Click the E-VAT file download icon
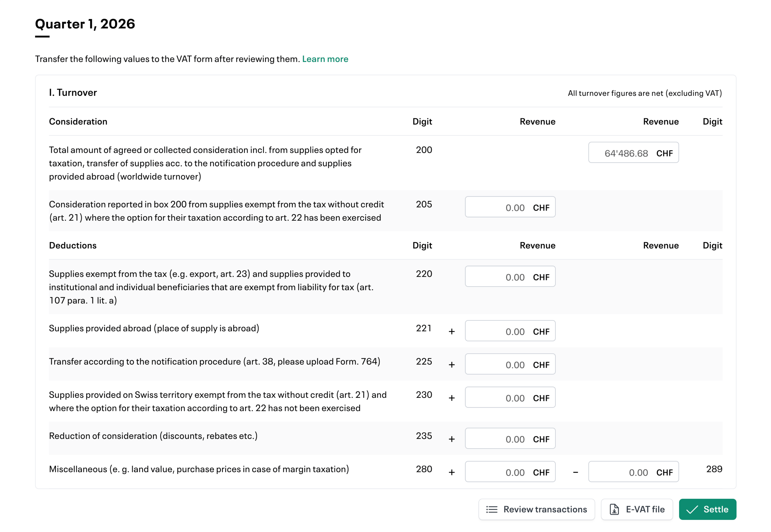This screenshot has width=771, height=532. tap(614, 509)
